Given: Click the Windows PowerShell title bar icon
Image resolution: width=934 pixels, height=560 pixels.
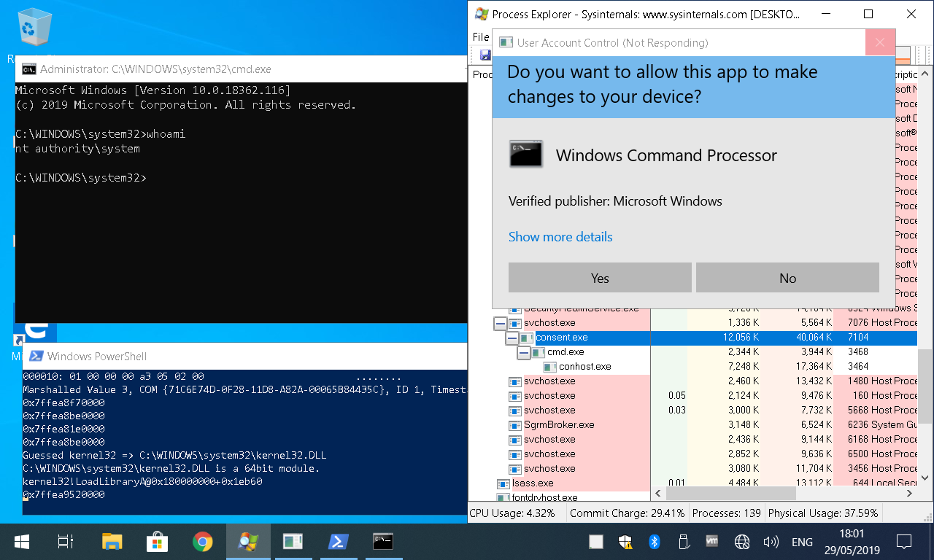Looking at the screenshot, I should click(35, 356).
